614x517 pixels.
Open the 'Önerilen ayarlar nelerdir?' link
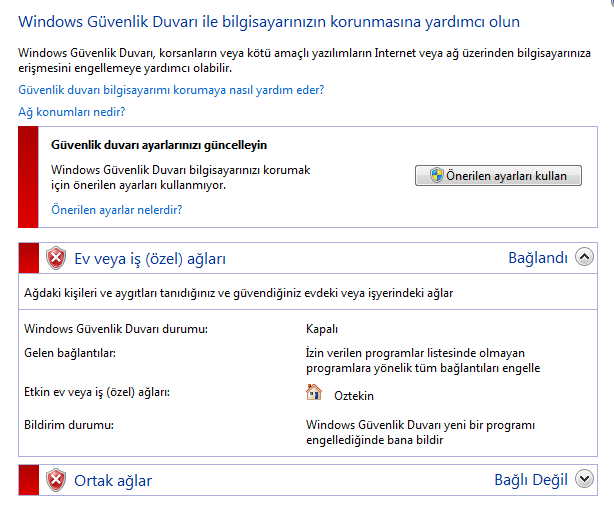coord(117,210)
